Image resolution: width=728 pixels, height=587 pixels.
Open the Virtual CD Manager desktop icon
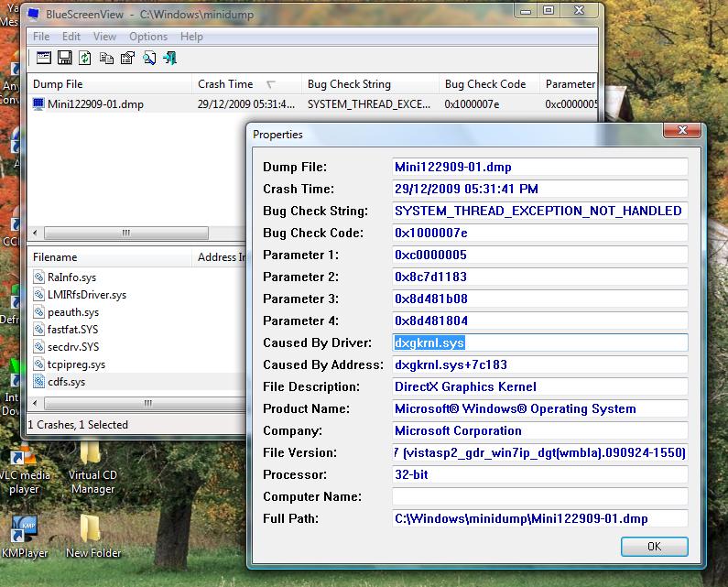click(x=92, y=469)
